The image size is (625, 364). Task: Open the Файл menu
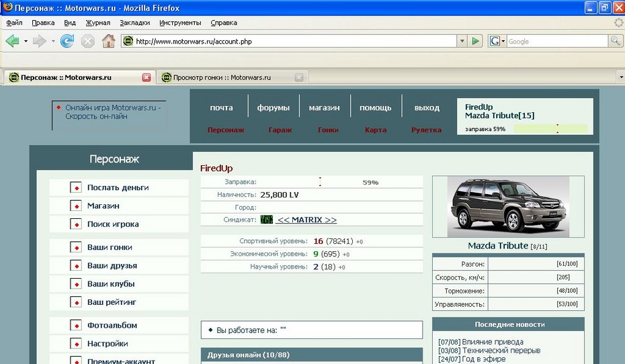pyautogui.click(x=14, y=23)
